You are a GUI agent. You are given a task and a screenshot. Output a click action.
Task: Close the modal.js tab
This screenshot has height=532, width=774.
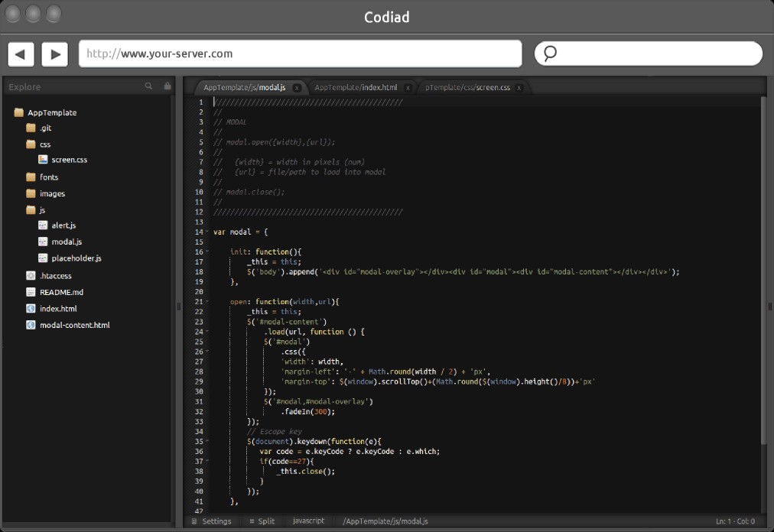point(298,87)
